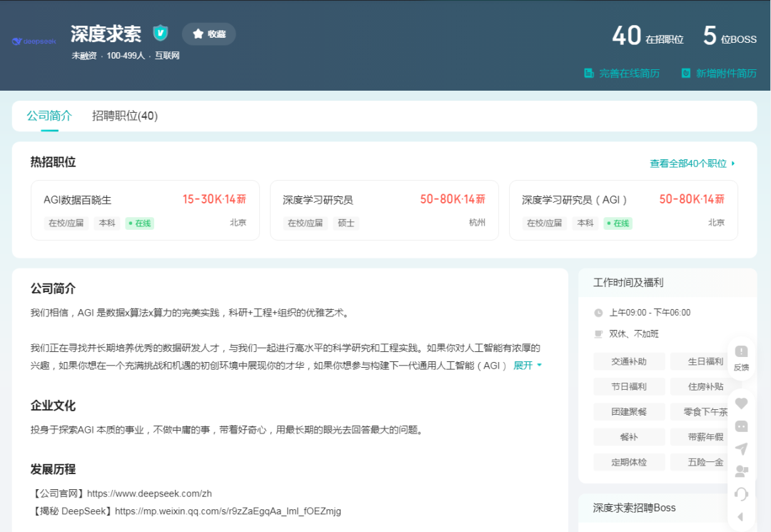Click 15-30K·14薪 salary text
This screenshot has width=771, height=532.
click(x=214, y=199)
